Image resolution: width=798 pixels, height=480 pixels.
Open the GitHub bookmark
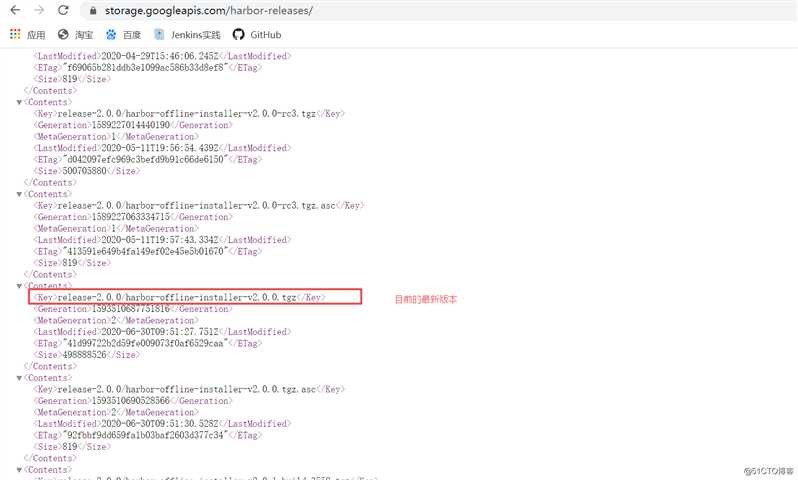click(257, 35)
